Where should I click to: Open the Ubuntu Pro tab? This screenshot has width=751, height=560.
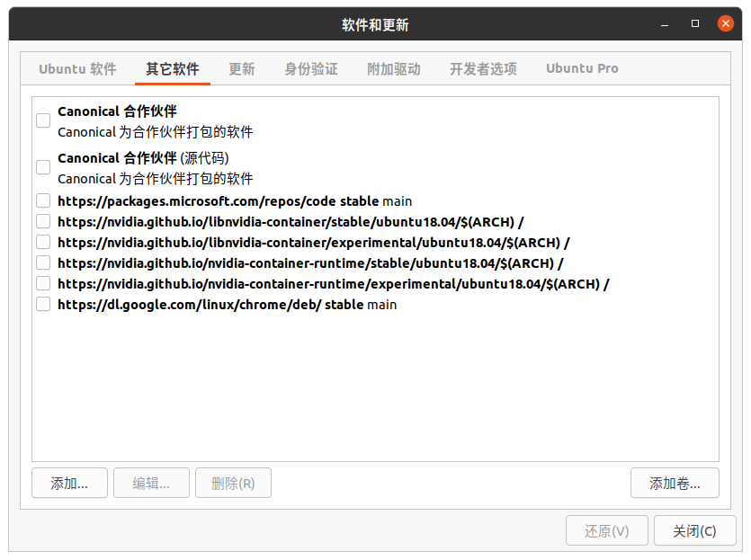click(x=582, y=68)
